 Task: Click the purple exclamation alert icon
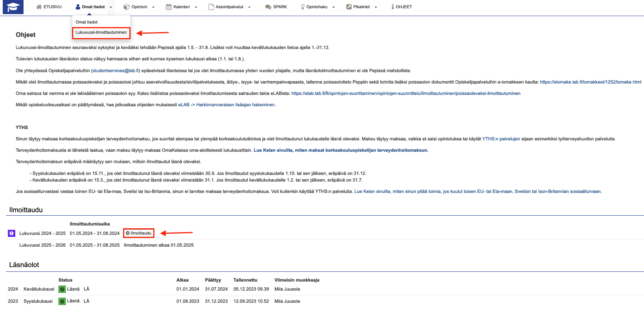[11, 233]
